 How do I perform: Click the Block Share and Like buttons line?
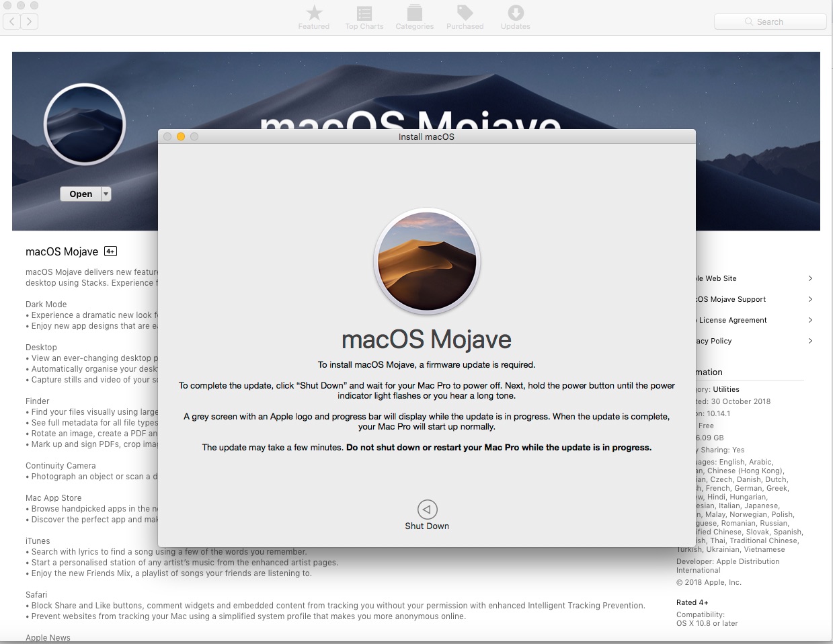335,606
